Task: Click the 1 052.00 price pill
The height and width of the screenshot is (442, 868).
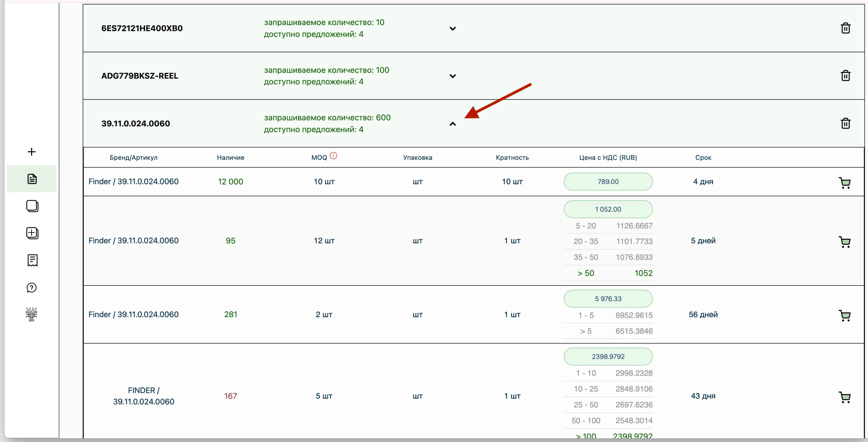Action: tap(608, 209)
